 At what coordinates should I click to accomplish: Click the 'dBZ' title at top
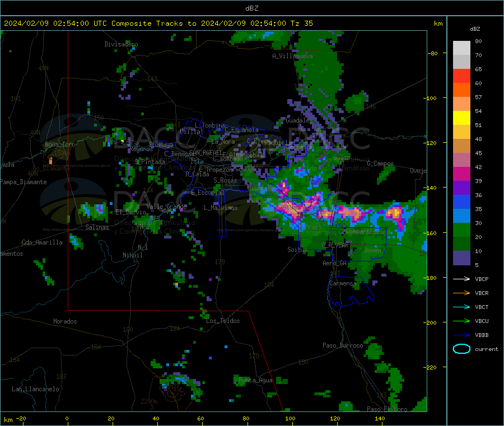click(x=251, y=8)
